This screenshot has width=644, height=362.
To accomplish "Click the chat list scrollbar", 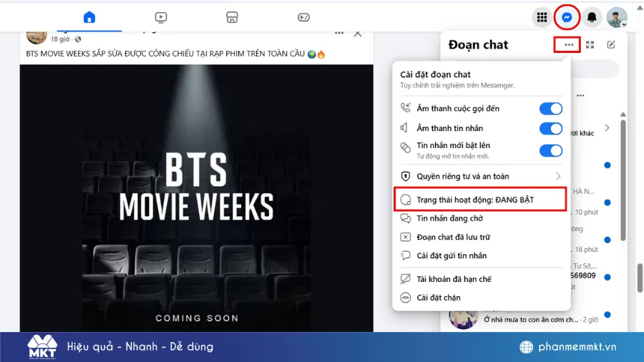I will tap(623, 180).
